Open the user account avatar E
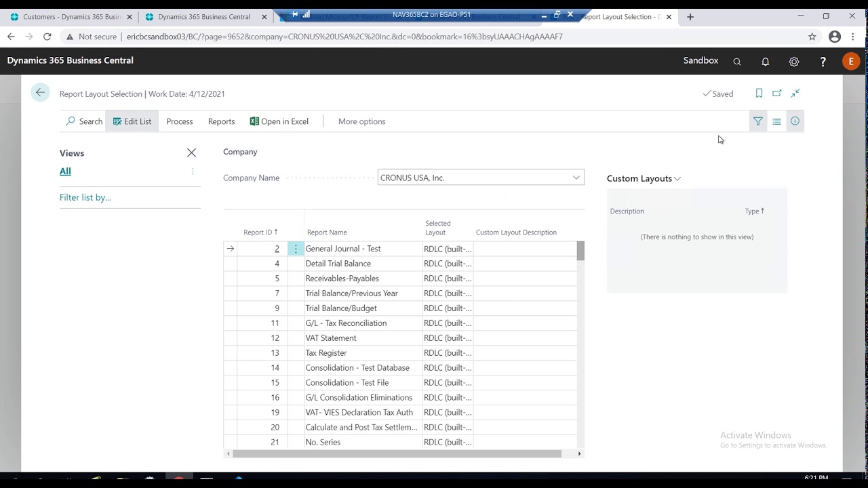This screenshot has width=868, height=488. pyautogui.click(x=851, y=61)
